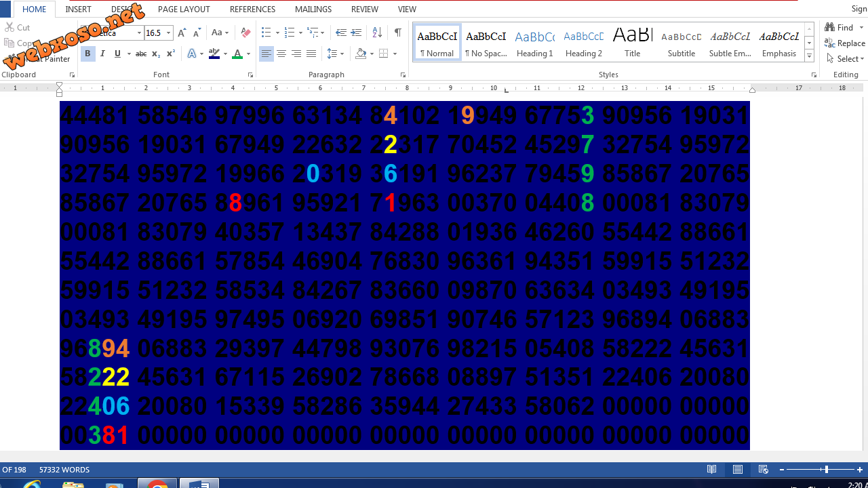Open font size dropdown

coord(169,33)
